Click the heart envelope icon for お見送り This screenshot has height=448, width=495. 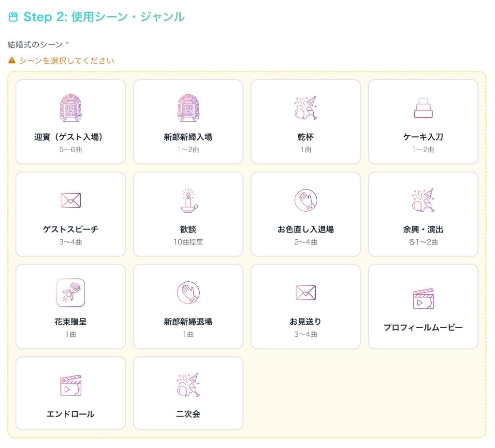(306, 292)
